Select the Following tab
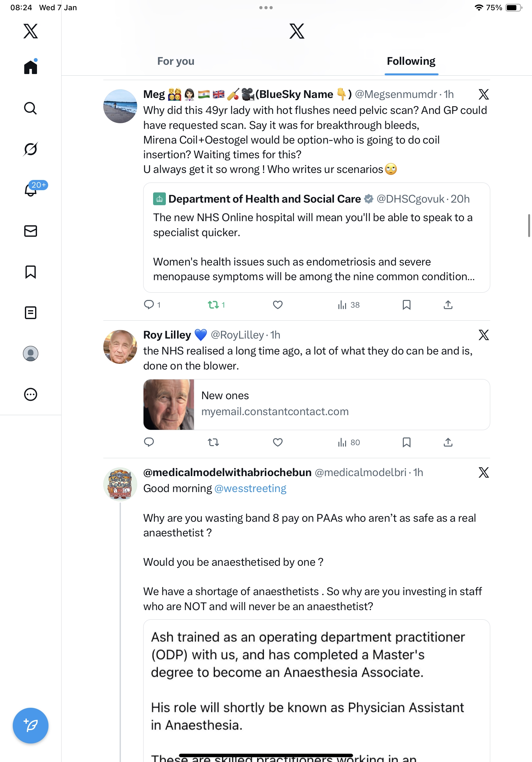The width and height of the screenshot is (532, 762). click(411, 61)
